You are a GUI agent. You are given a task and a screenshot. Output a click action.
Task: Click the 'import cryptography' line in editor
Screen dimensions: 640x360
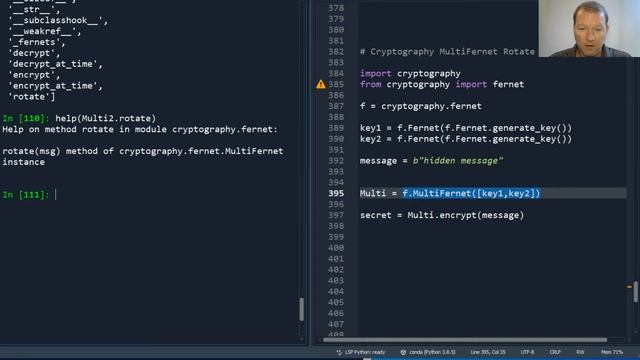(410, 73)
